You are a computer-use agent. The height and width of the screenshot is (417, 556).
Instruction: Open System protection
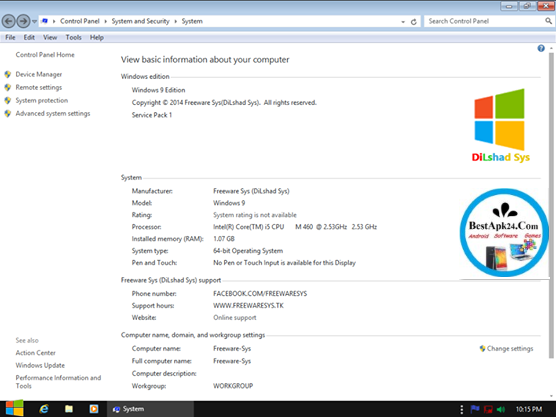[x=41, y=100]
